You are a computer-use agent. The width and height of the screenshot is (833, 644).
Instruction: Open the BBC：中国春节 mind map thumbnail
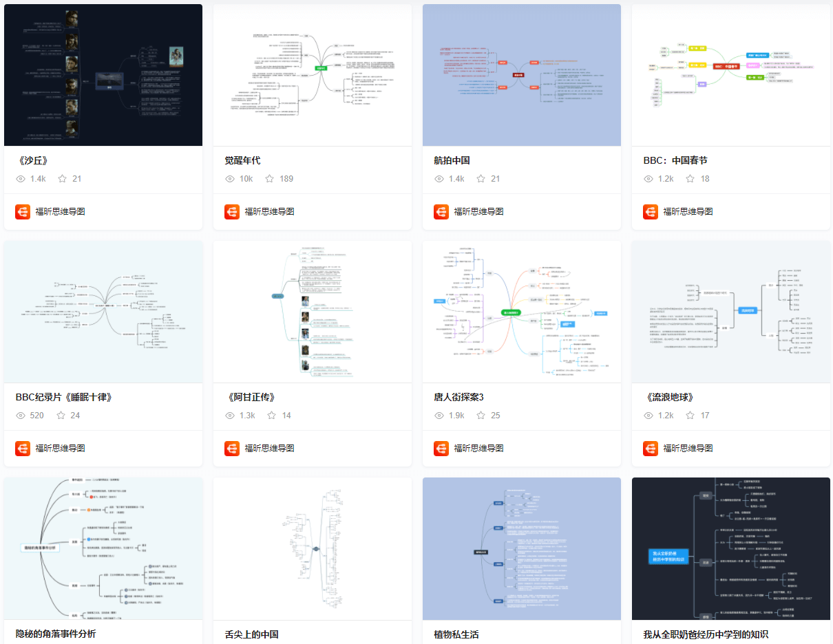pyautogui.click(x=731, y=75)
